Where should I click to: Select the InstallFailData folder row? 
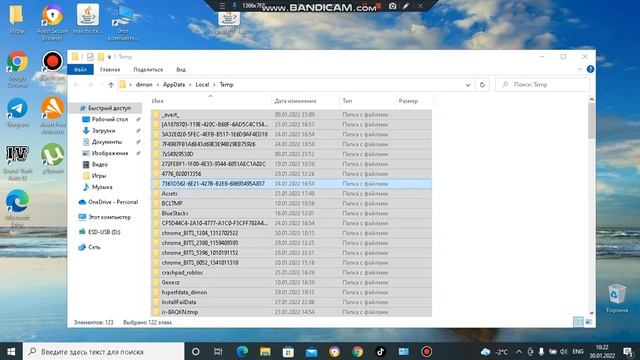(x=291, y=302)
